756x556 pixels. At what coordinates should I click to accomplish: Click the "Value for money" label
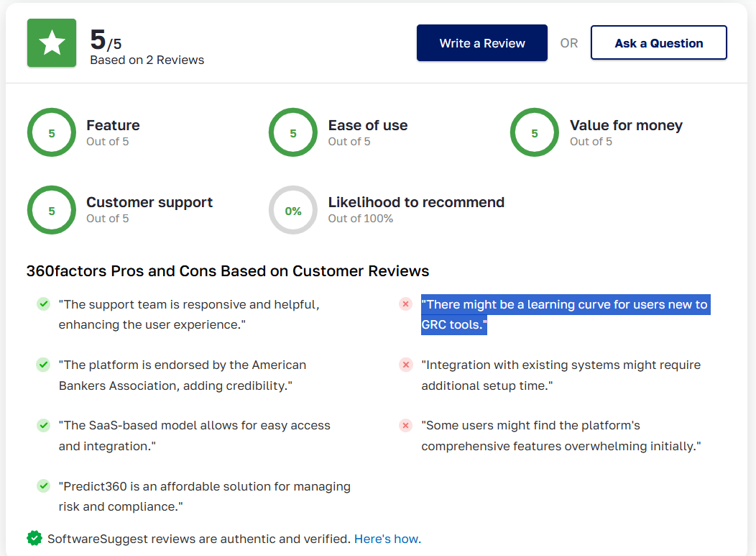627,125
